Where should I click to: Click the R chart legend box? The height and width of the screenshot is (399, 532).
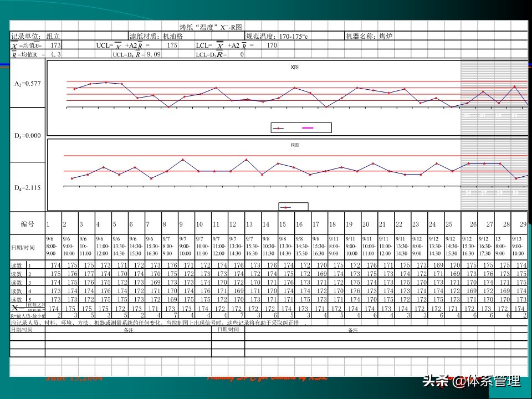click(293, 207)
